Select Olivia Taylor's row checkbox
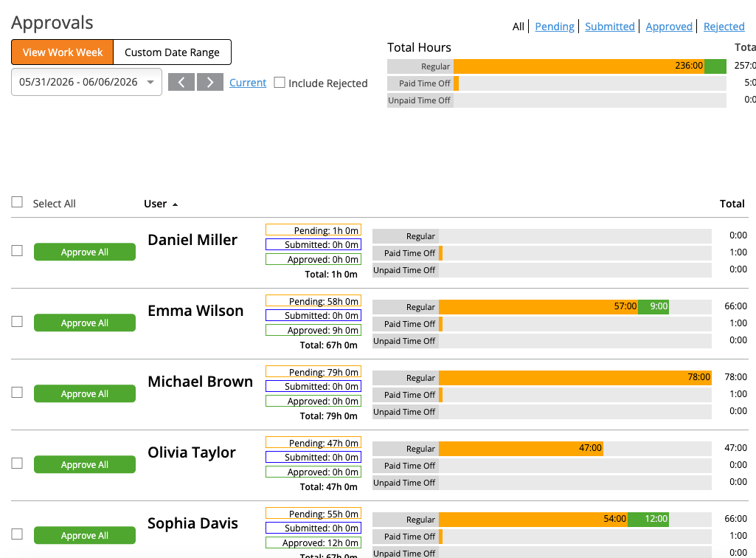This screenshot has width=756, height=558. coord(17,464)
